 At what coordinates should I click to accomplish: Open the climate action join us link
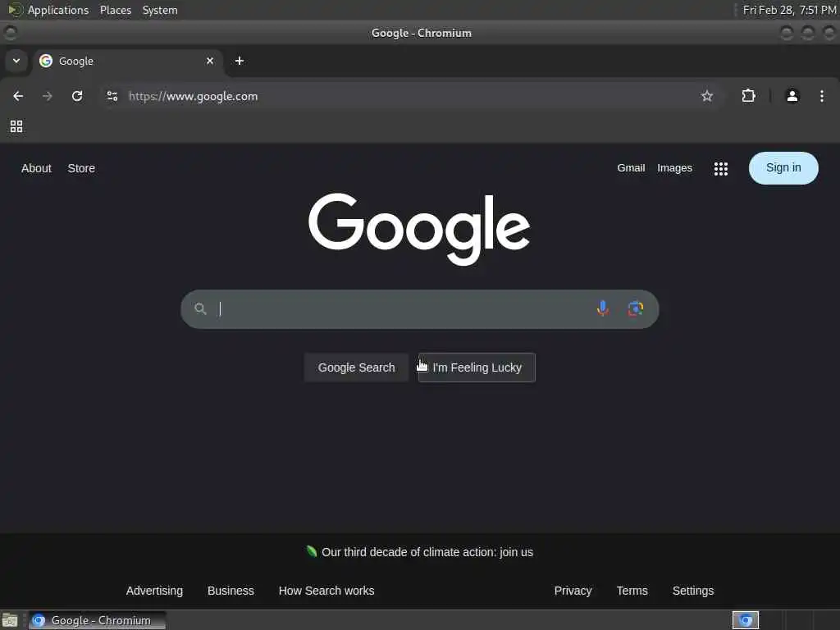[x=427, y=552]
